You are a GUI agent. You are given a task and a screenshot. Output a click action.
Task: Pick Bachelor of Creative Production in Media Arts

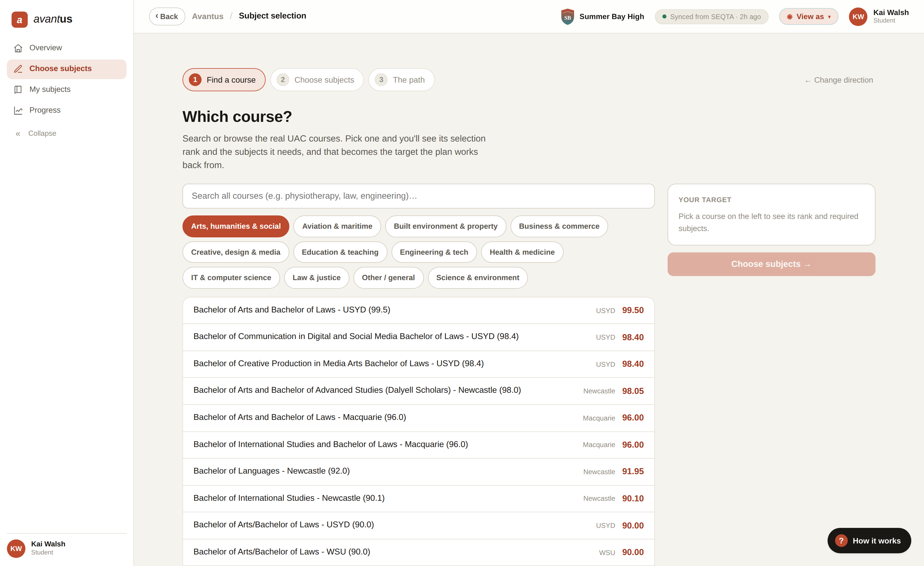[x=418, y=364]
